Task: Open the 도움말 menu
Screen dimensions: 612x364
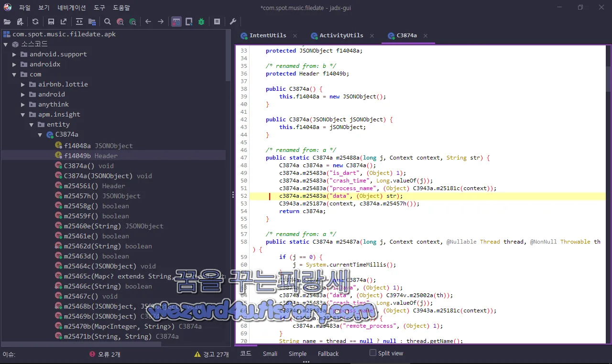Action: (121, 8)
